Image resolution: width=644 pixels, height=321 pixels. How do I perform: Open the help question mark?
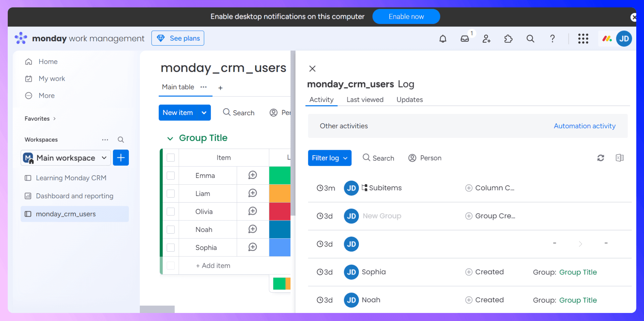552,39
